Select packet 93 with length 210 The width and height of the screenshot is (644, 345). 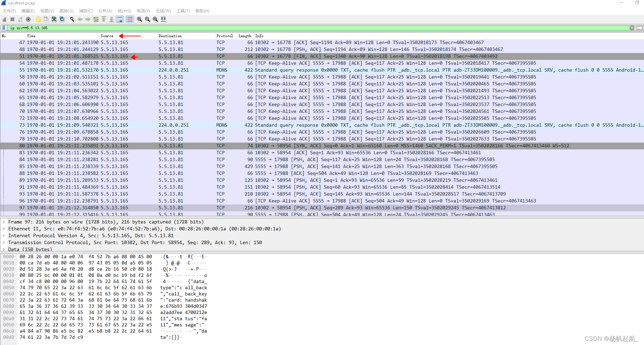322,194
